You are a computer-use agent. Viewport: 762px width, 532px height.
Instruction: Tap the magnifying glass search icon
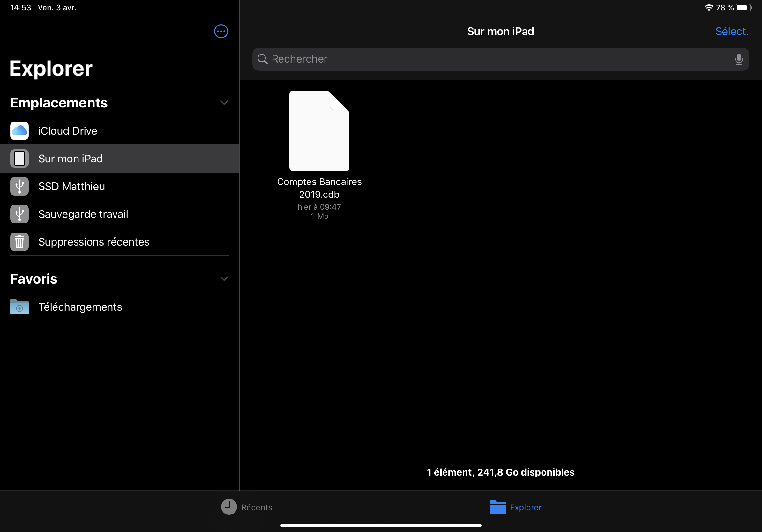click(263, 59)
